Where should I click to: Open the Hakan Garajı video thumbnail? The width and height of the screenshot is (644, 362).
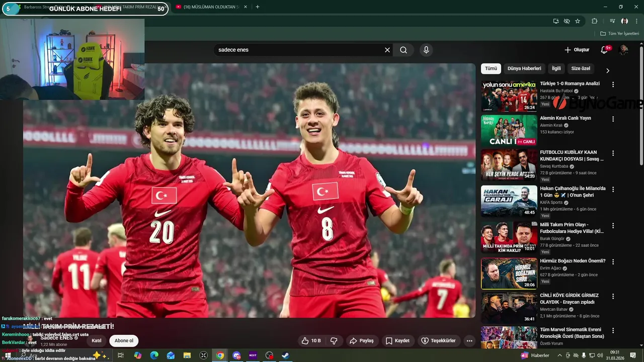pos(509,201)
